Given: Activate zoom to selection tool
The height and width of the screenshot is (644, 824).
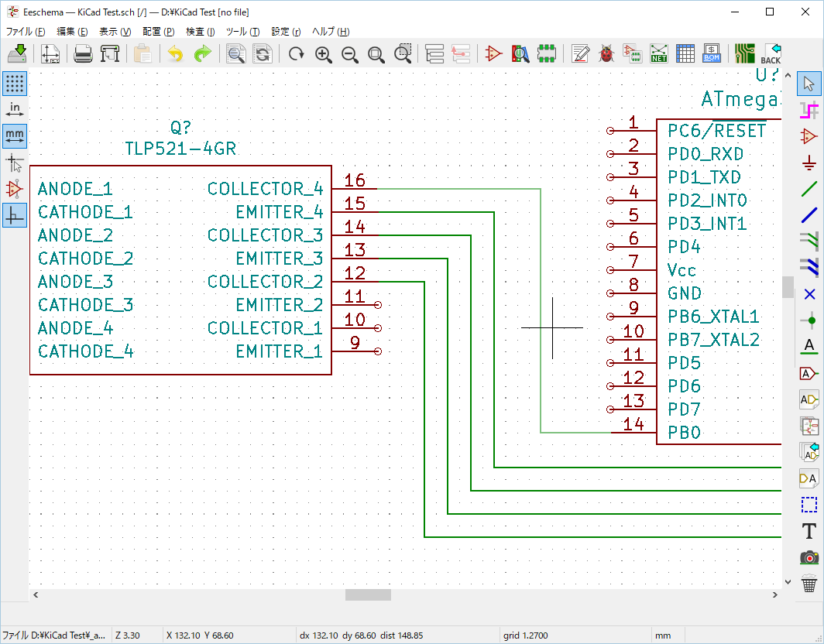Looking at the screenshot, I should (403, 53).
